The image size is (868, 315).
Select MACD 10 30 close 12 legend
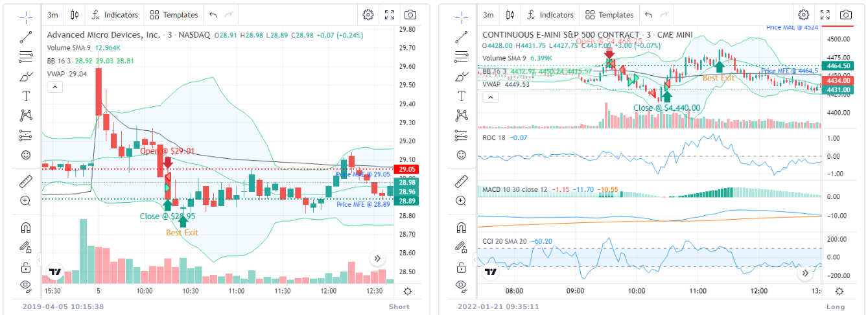tap(550, 190)
